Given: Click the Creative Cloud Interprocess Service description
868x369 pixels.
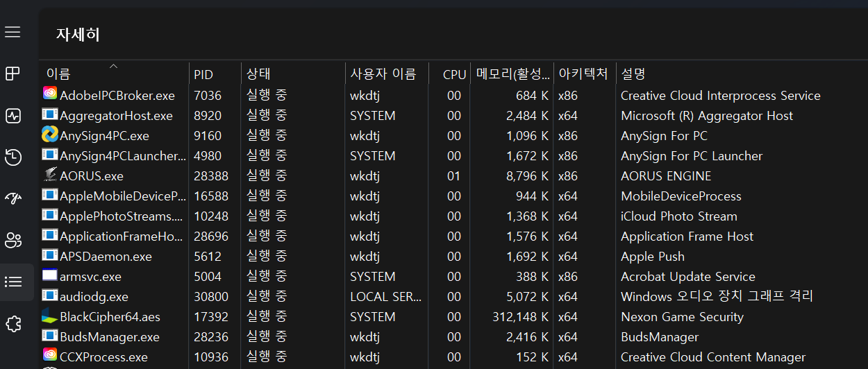Looking at the screenshot, I should tap(721, 96).
